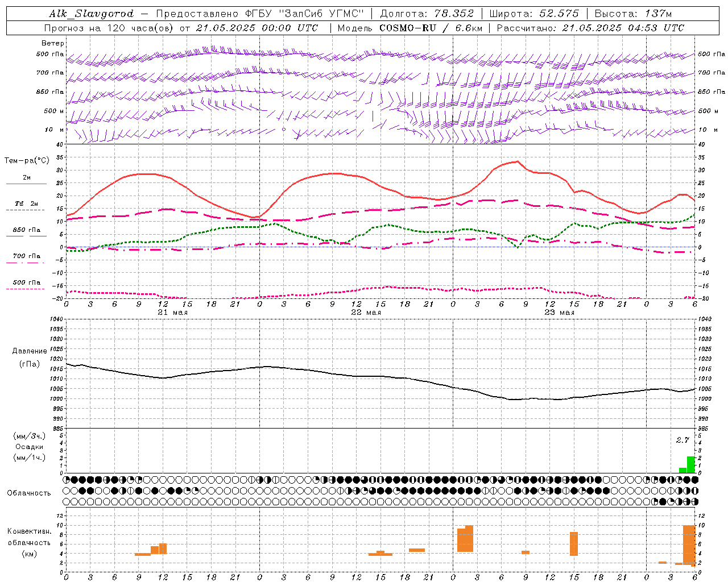Click the forecast length text 'Прогноз на 120 часа(ов)'
Image resolution: width=728 pixels, height=582 pixels.
coord(110,28)
